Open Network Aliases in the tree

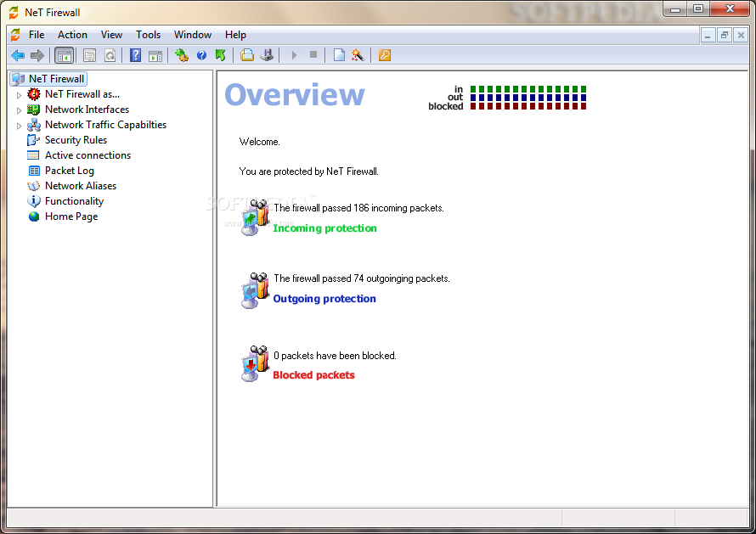click(x=81, y=186)
